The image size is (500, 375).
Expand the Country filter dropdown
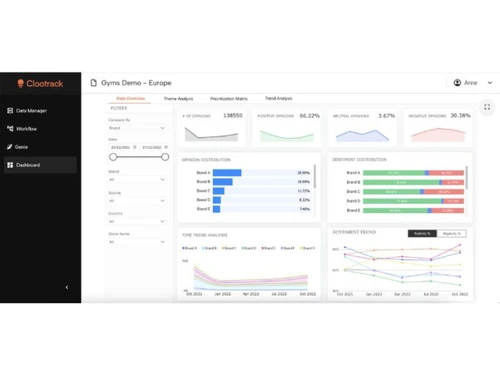(x=137, y=221)
